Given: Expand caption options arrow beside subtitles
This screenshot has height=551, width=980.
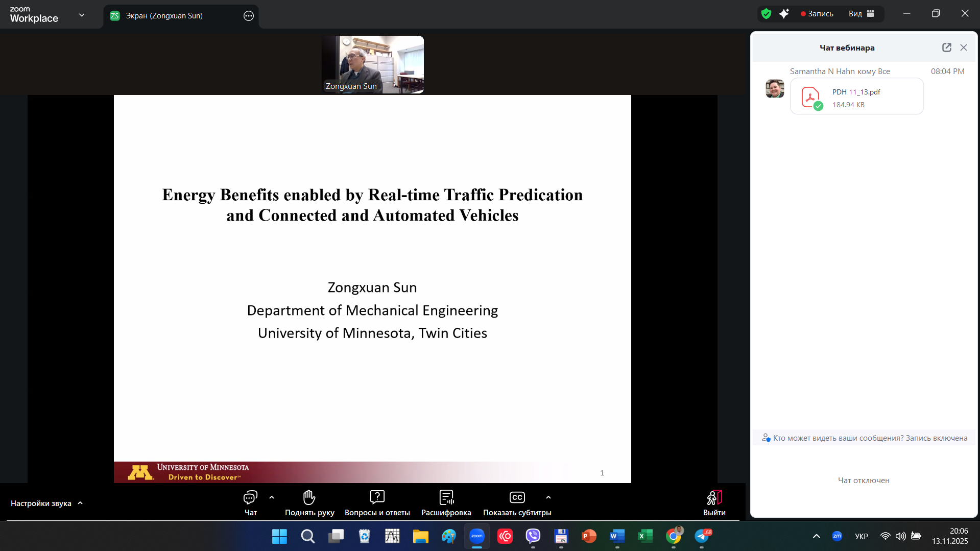Looking at the screenshot, I should [x=548, y=497].
